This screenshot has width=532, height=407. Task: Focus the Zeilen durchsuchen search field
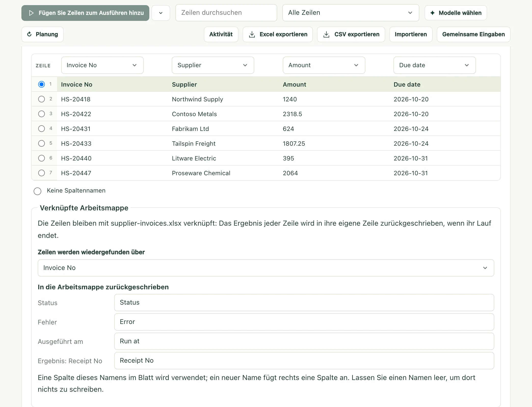(x=226, y=13)
